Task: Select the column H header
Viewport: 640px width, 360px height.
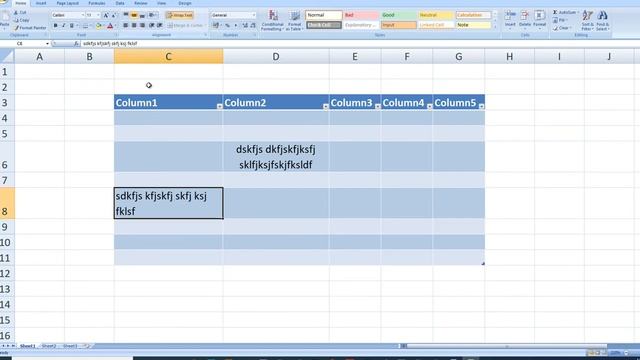Action: [509, 56]
